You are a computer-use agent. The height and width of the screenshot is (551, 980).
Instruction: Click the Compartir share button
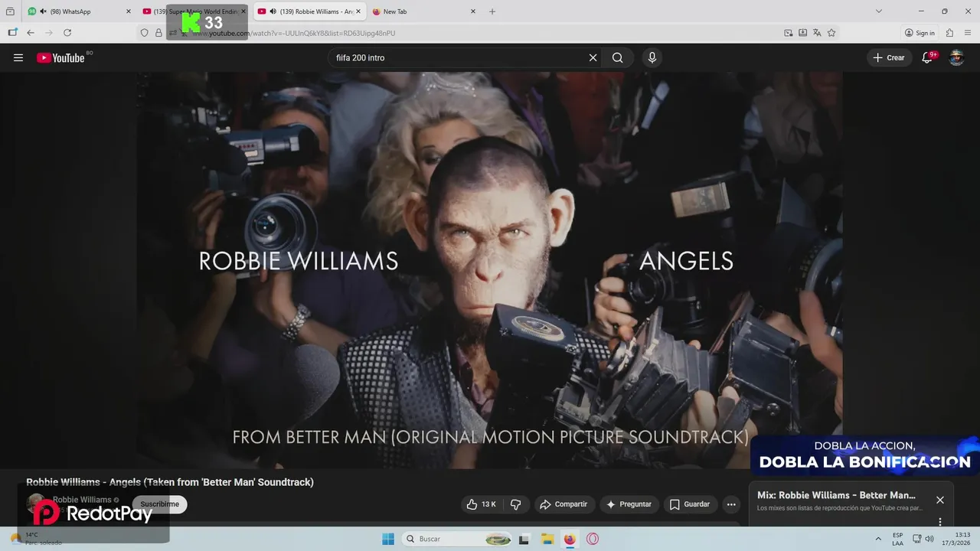(564, 504)
